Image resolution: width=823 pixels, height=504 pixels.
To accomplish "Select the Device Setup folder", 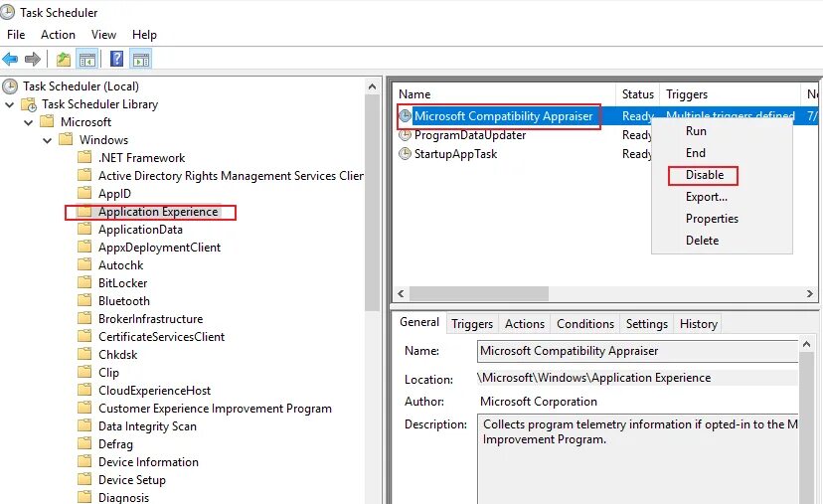I will tap(132, 480).
